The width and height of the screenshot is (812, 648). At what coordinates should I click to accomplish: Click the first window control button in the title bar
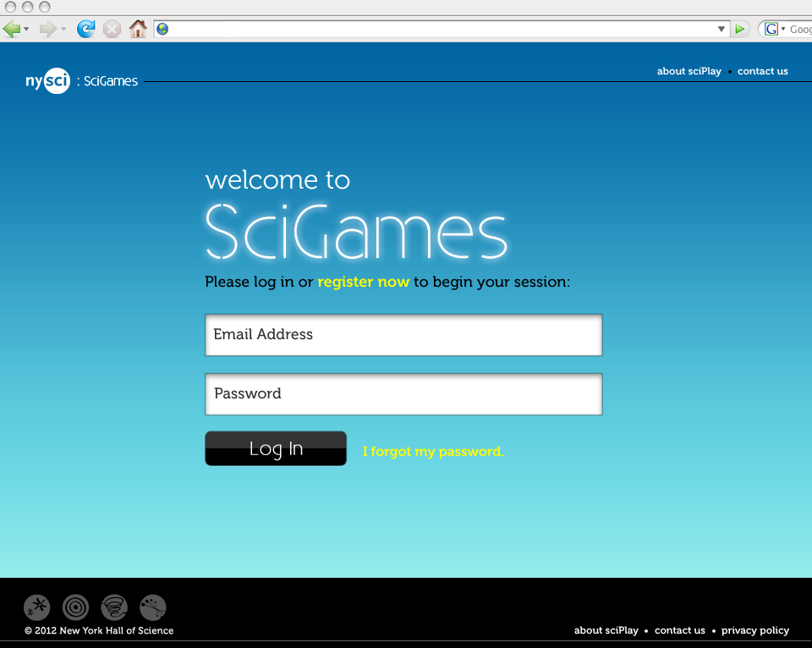point(10,7)
